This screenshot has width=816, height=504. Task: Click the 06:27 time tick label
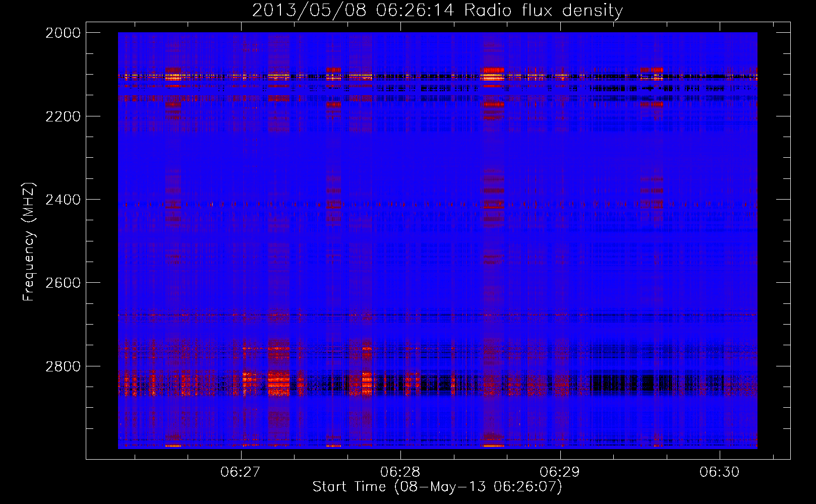tap(241, 472)
